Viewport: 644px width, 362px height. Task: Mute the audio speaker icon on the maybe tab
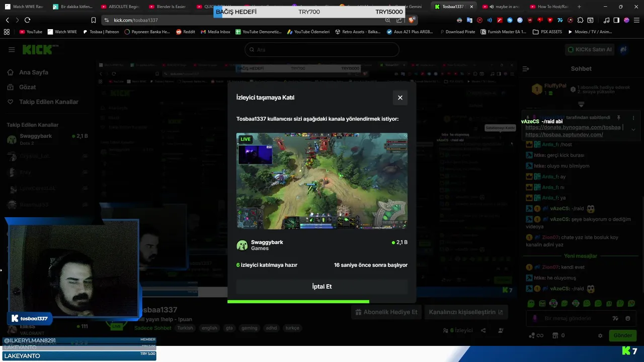pos(492,7)
